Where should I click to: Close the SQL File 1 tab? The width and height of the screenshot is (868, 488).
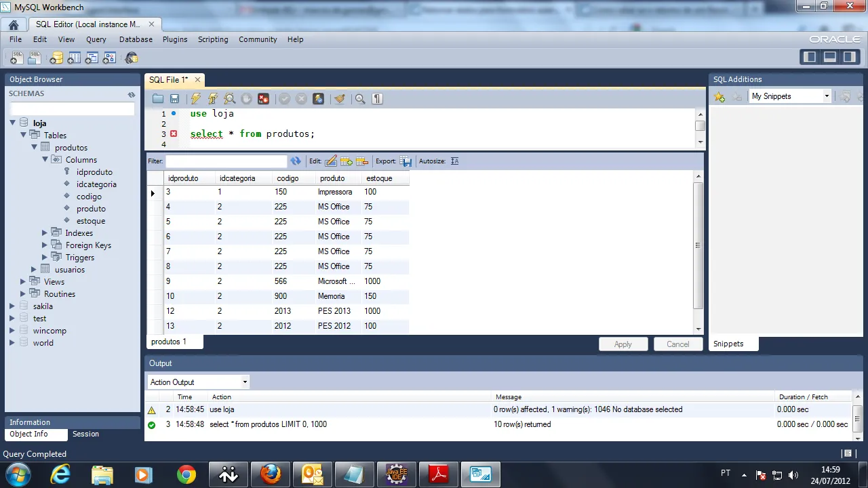coord(197,80)
